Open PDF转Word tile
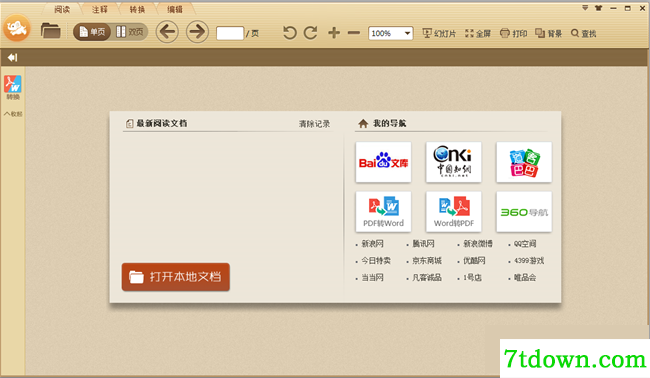The image size is (650, 378). tap(383, 211)
